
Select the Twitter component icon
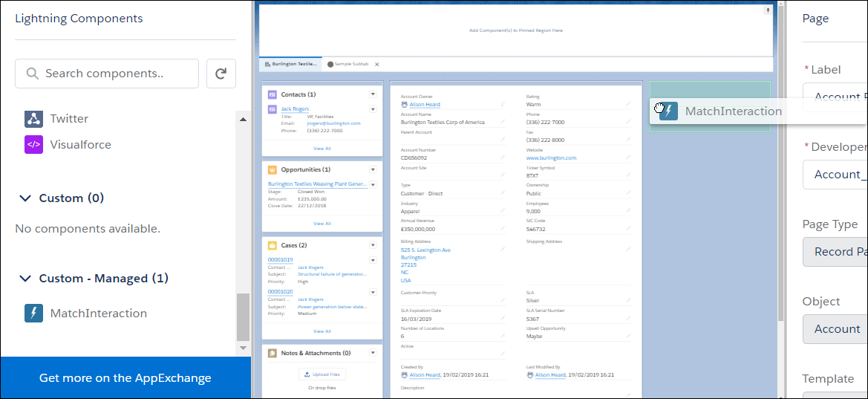pos(33,119)
